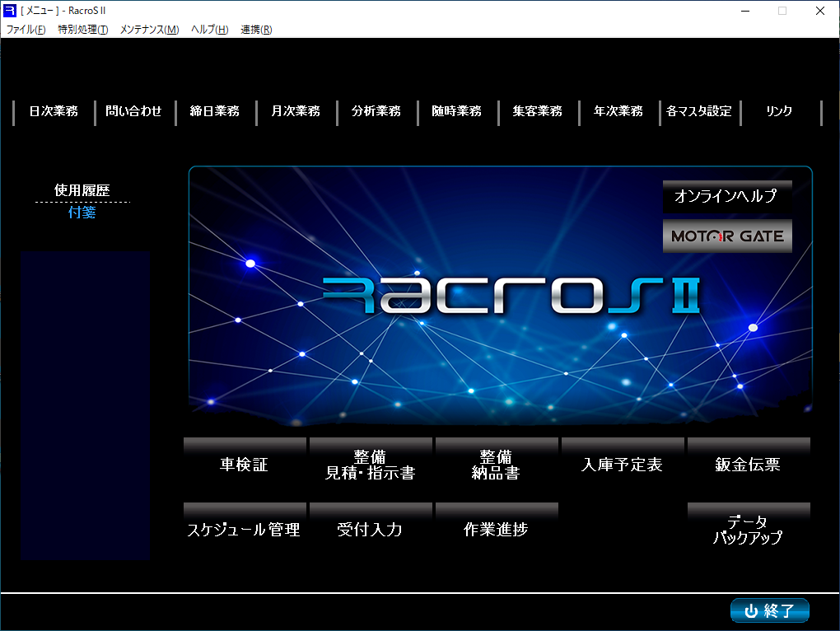Select the 随時業務 tab
The height and width of the screenshot is (631, 840).
pos(457,111)
